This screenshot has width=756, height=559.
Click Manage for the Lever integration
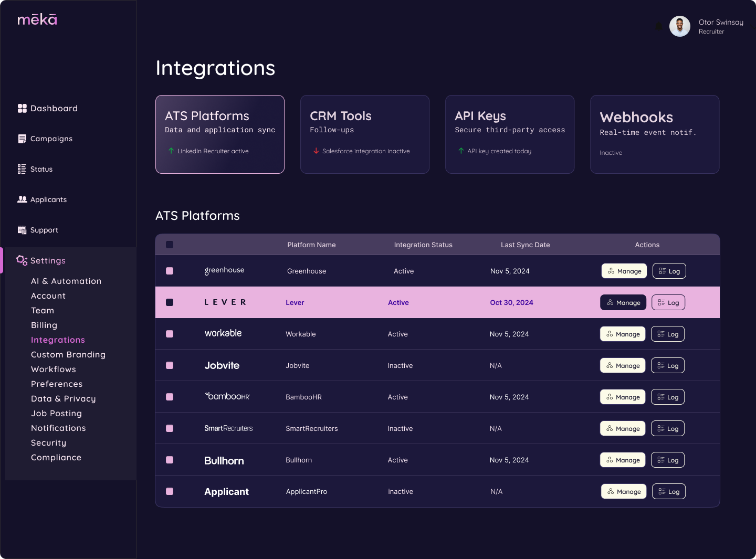(x=623, y=302)
